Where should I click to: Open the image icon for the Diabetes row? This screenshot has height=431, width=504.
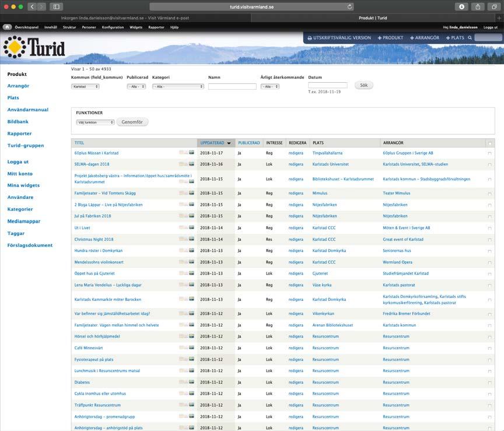191,382
